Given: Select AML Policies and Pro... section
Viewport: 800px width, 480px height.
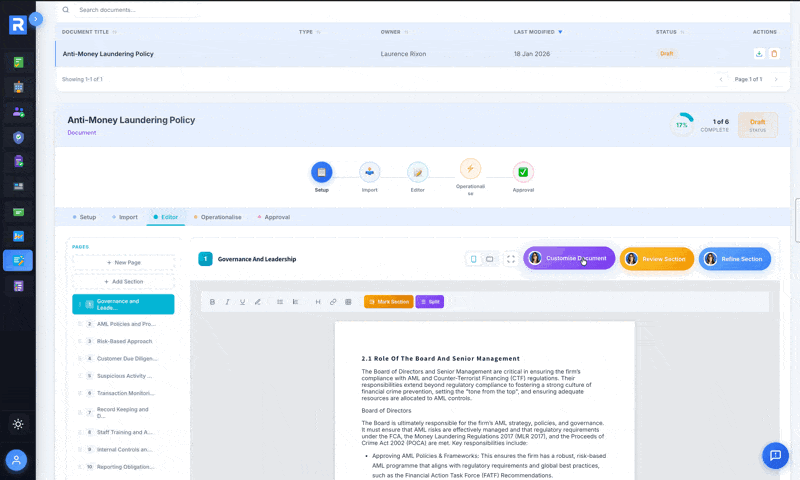Looking at the screenshot, I should click(x=123, y=324).
